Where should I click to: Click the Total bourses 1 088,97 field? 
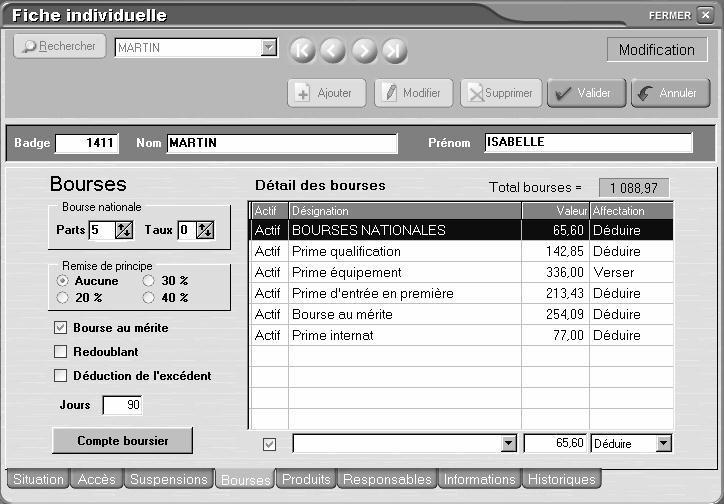(634, 188)
